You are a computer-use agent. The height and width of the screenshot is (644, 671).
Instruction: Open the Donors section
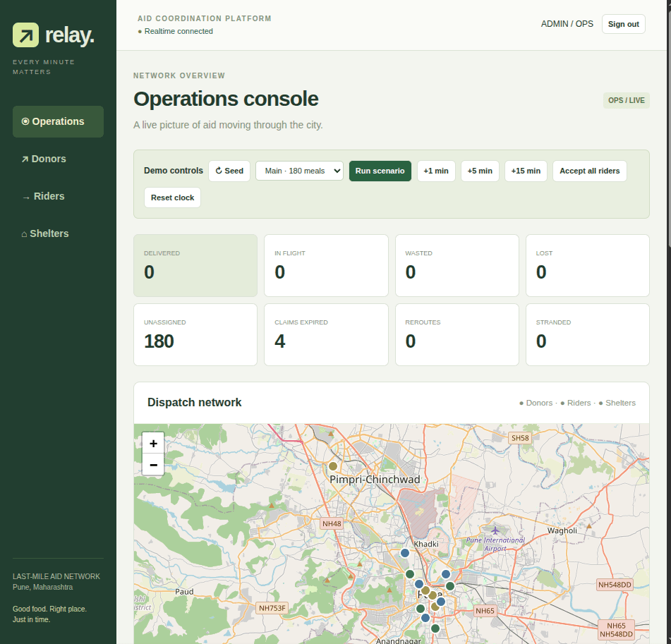(x=58, y=159)
